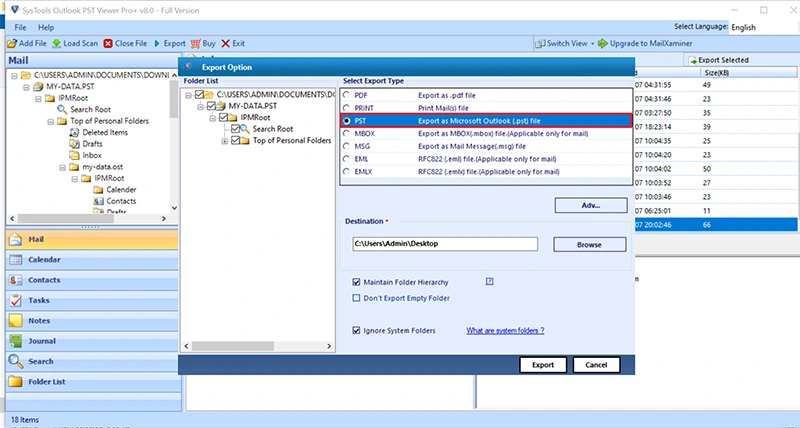This screenshot has width=800, height=428.
Task: Collapse my-data.ost node in Mail tree
Action: [x=62, y=167]
